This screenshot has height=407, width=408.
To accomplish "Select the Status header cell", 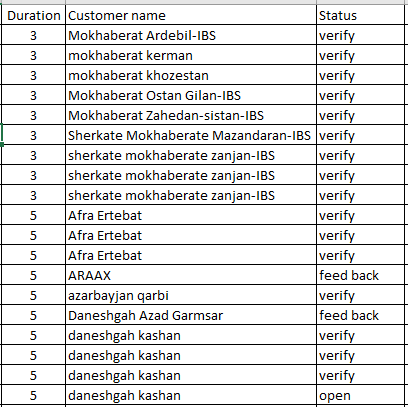I will [360, 15].
